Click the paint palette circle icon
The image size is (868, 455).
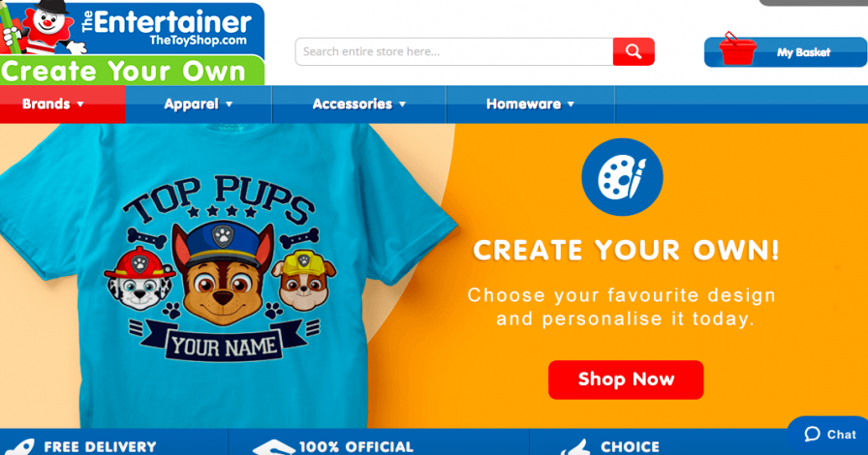tap(622, 176)
